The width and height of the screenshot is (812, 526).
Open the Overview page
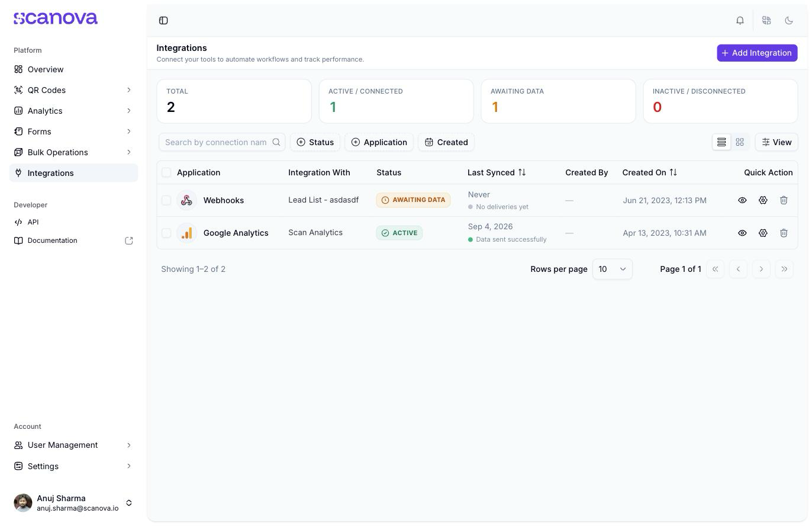73,69
